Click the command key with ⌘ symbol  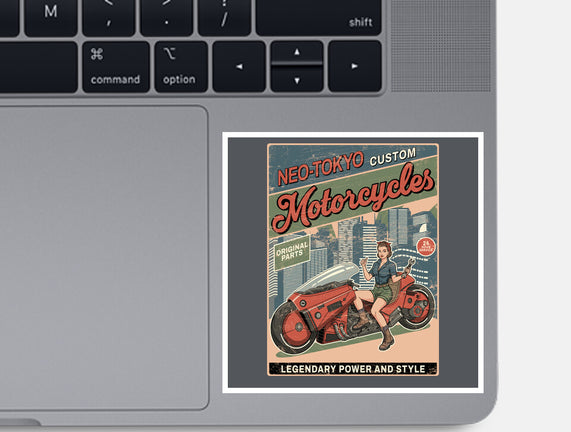coord(116,67)
